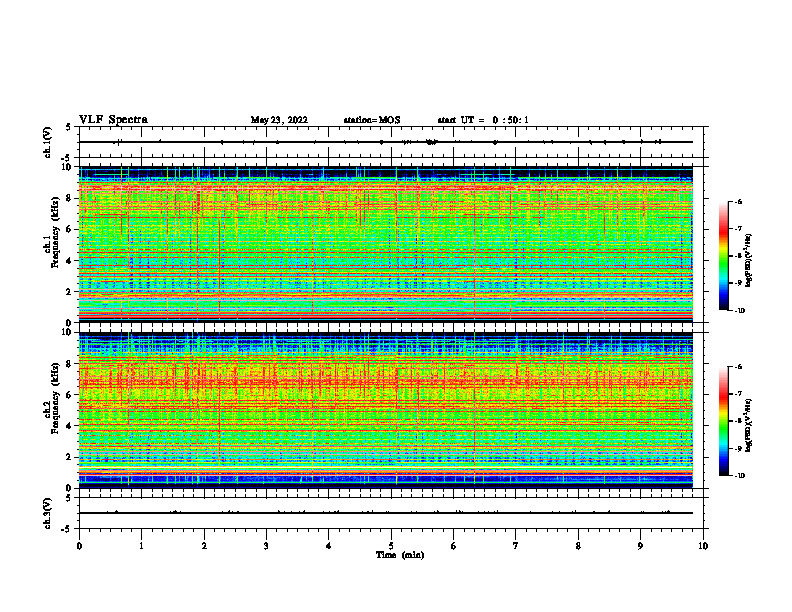
Task: Click time axis tick label "3"
Action: [266, 546]
